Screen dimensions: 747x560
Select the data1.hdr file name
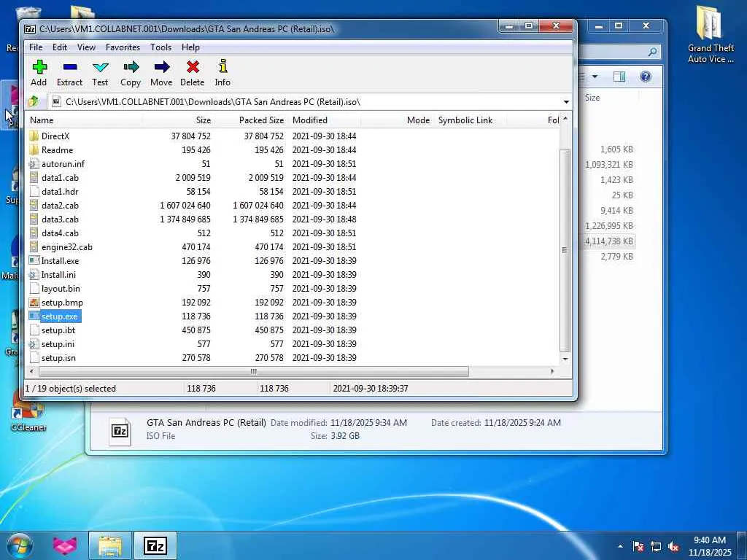point(60,192)
